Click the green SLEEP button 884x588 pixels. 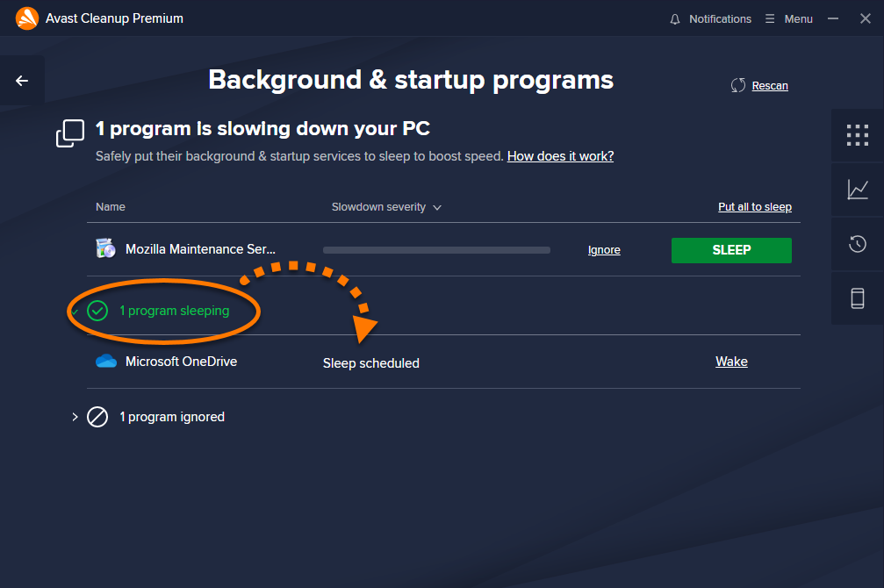[x=731, y=250]
